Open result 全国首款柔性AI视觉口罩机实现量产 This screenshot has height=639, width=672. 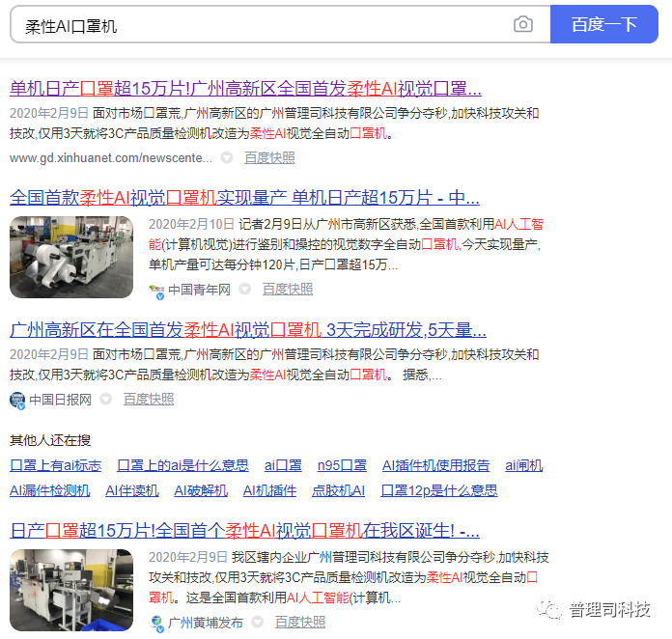(244, 198)
